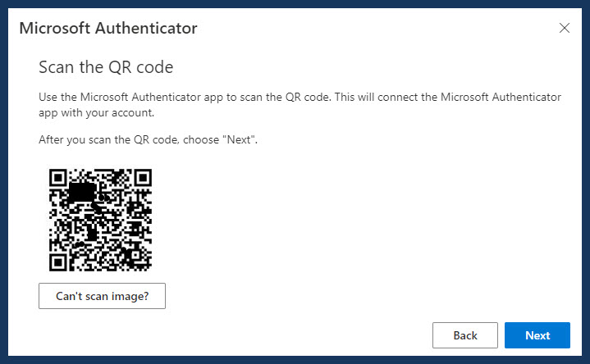
Task: Click the word "Authenticator" in the title
Action: tap(146, 28)
